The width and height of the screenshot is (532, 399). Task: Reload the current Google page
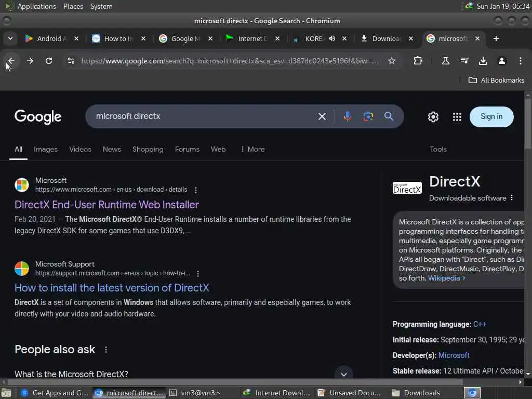pyautogui.click(x=49, y=61)
